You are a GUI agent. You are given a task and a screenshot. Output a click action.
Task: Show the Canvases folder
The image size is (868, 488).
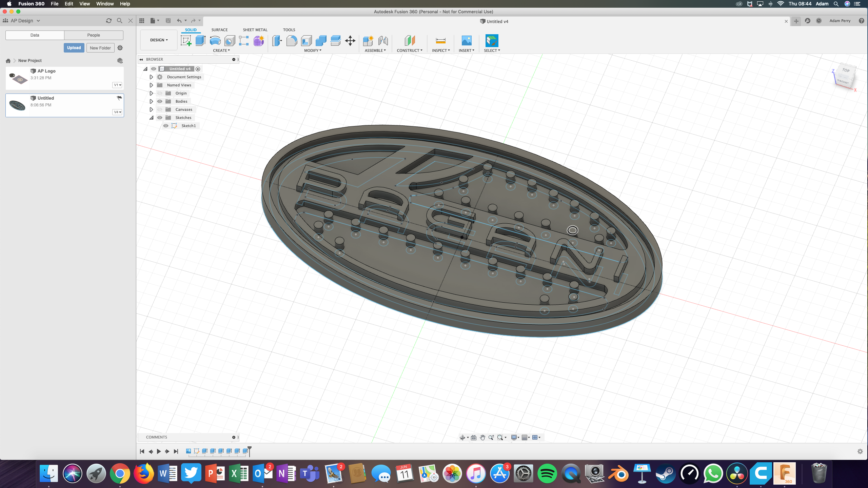pos(160,109)
